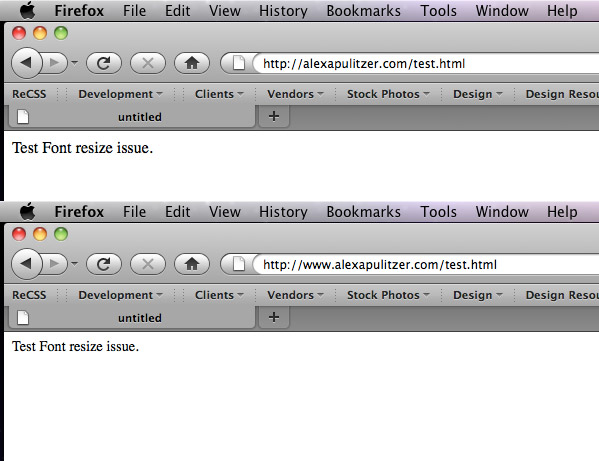Screen dimensions: 599x461
Task: Select untitled tab in top window
Action: 132,116
